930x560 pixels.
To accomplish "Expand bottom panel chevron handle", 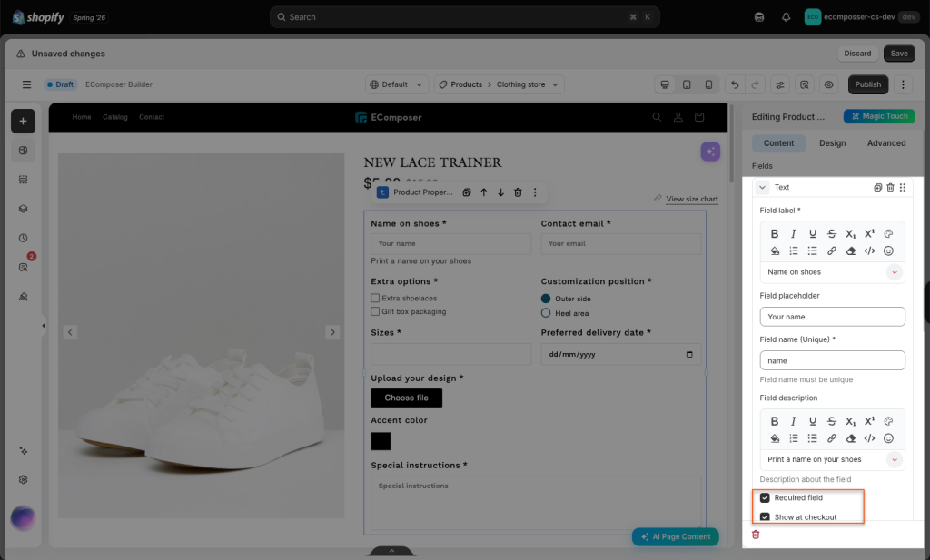I will (x=391, y=551).
